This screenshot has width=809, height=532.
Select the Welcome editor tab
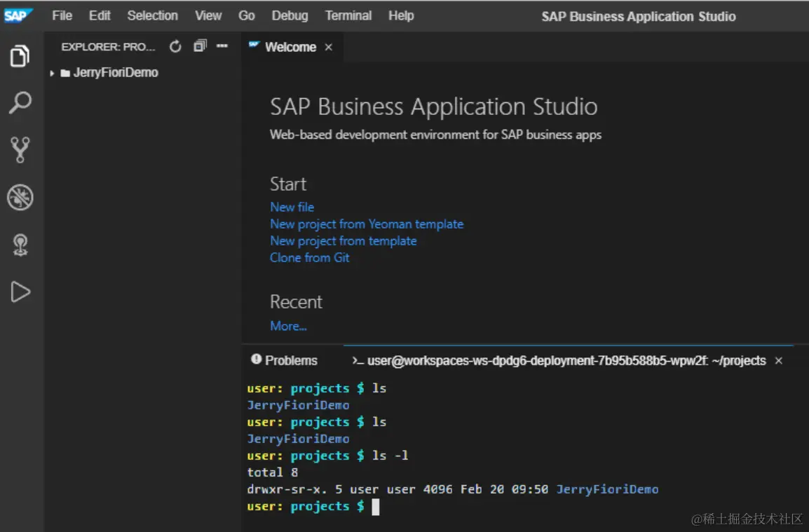click(292, 47)
